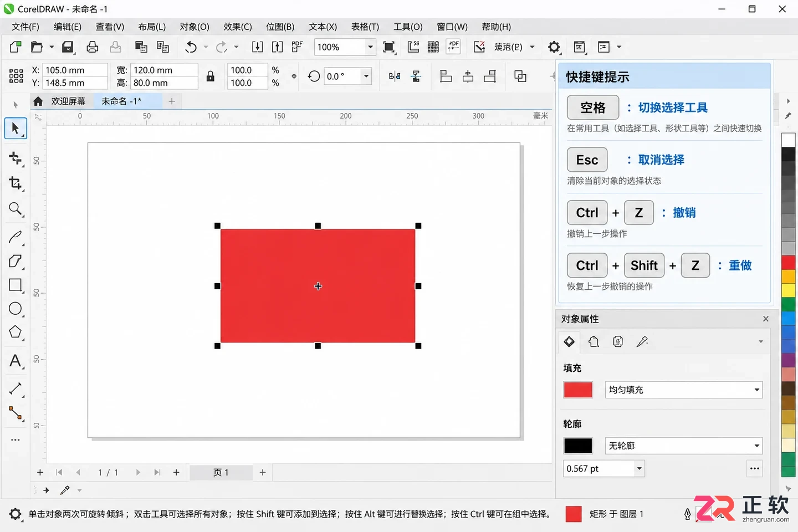Show more tools via the ellipsis
Viewport: 798px width, 532px height.
click(16, 440)
